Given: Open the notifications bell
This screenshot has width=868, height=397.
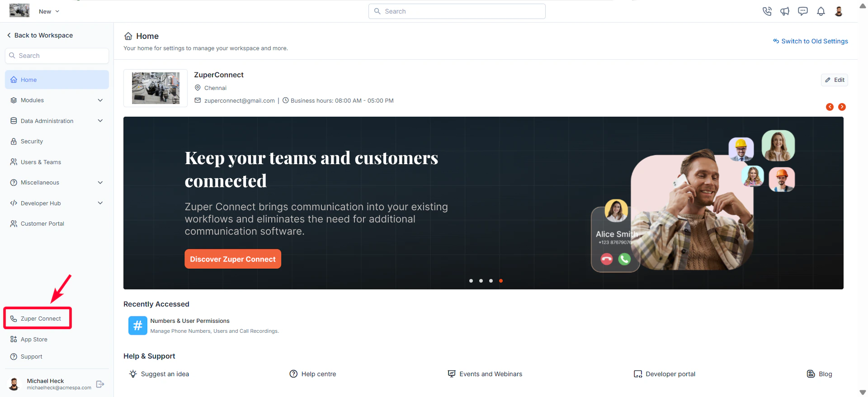Looking at the screenshot, I should coord(821,11).
